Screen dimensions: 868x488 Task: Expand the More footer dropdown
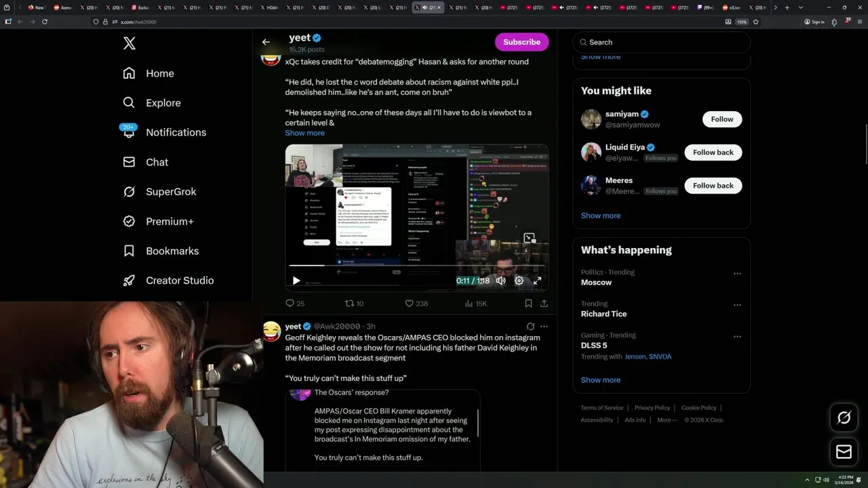667,420
